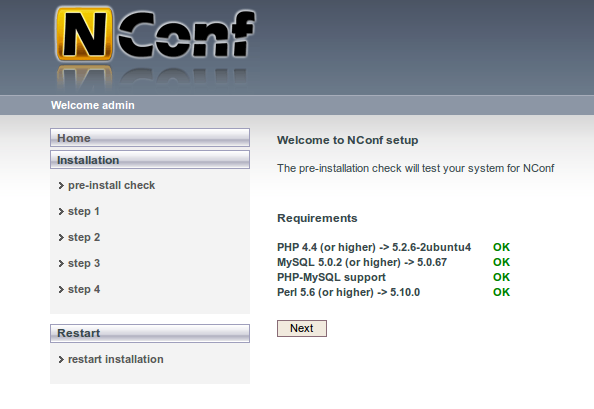
Task: Click OK status for Perl 5.6
Action: pyautogui.click(x=501, y=292)
